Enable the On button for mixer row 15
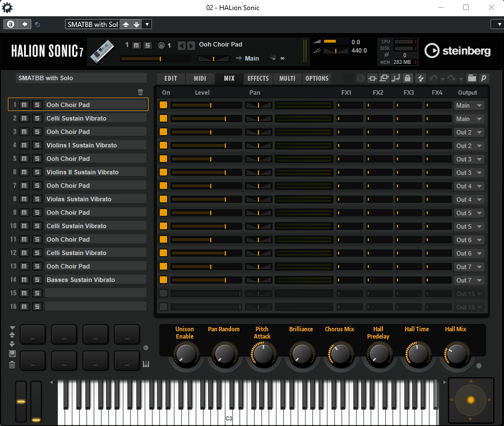The height and width of the screenshot is (426, 504). [163, 293]
